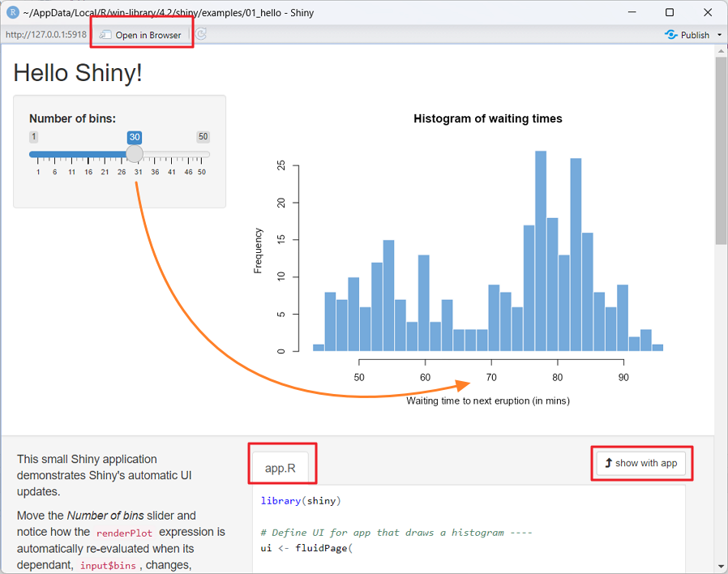The width and height of the screenshot is (728, 574).
Task: Maximize the Shiny app window
Action: (670, 12)
